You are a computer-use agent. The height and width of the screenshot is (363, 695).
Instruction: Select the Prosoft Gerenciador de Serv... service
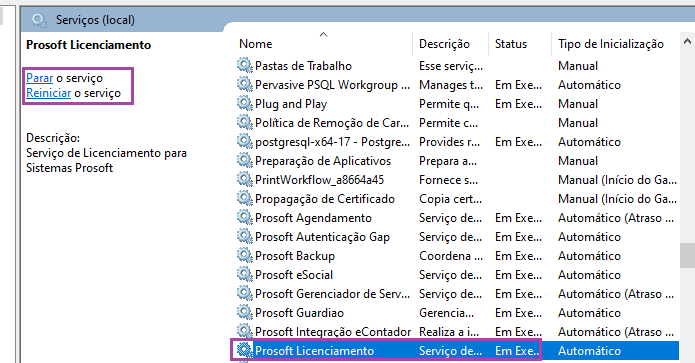(x=332, y=294)
